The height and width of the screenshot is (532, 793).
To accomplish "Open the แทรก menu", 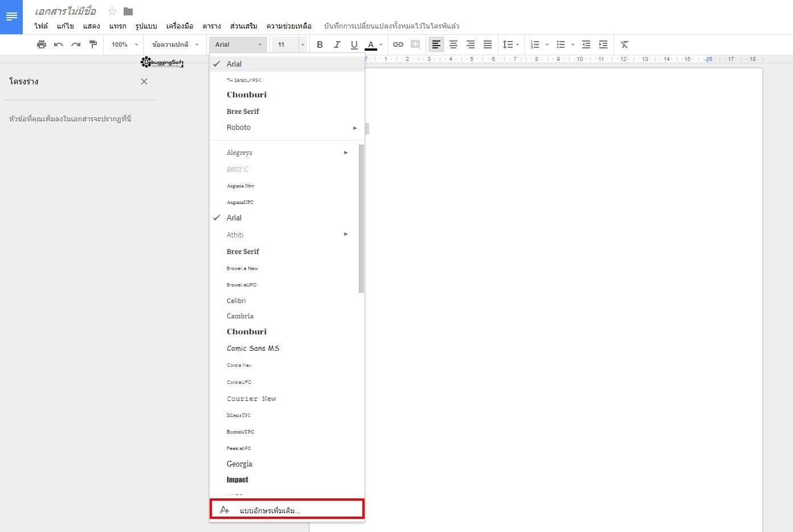I will (118, 26).
